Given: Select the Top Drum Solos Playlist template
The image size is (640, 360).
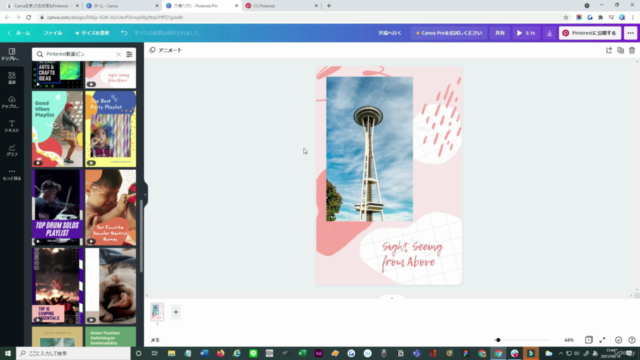Looking at the screenshot, I should tap(58, 207).
